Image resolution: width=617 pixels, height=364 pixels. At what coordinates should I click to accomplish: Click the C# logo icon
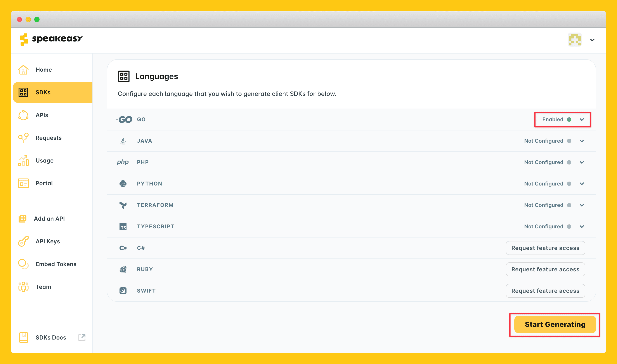123,248
